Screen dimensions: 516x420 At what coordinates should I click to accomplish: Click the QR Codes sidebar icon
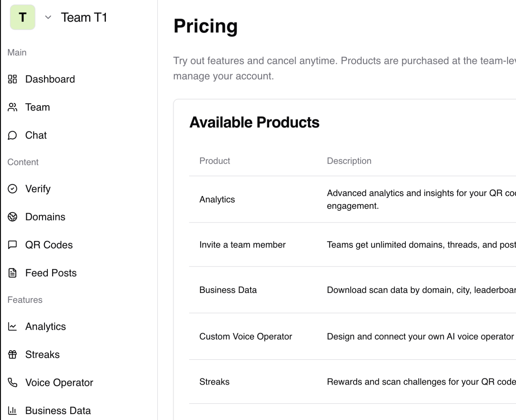pyautogui.click(x=12, y=245)
